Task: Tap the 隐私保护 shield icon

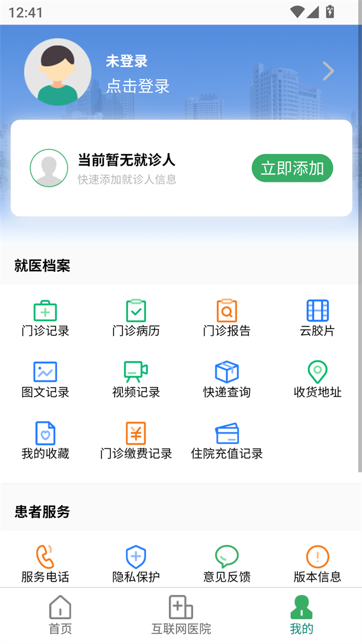Action: click(136, 556)
